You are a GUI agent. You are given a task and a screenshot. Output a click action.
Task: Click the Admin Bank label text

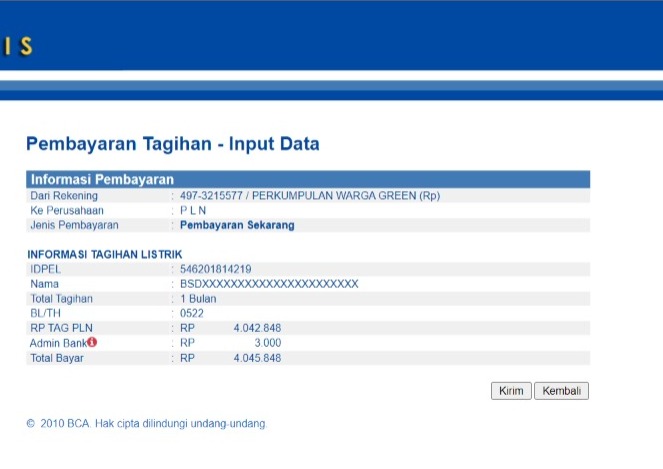tap(58, 343)
